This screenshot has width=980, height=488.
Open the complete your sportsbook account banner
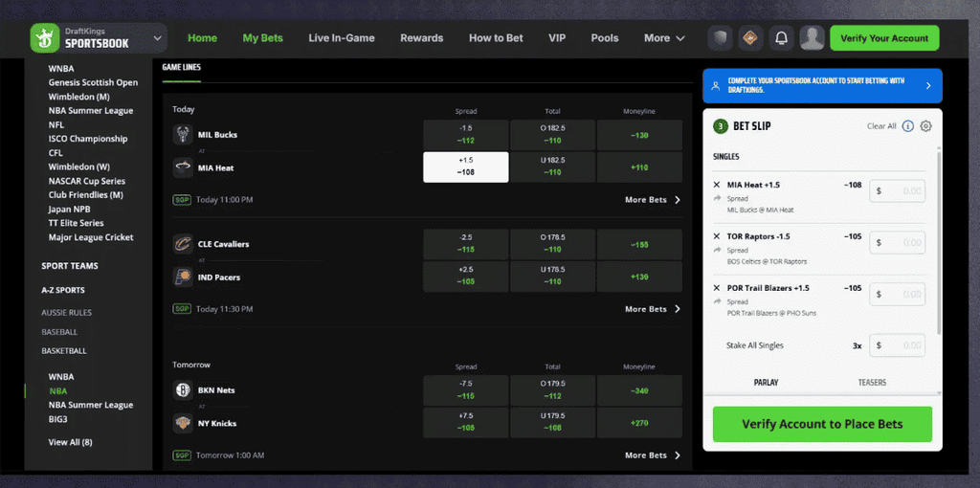click(x=822, y=85)
